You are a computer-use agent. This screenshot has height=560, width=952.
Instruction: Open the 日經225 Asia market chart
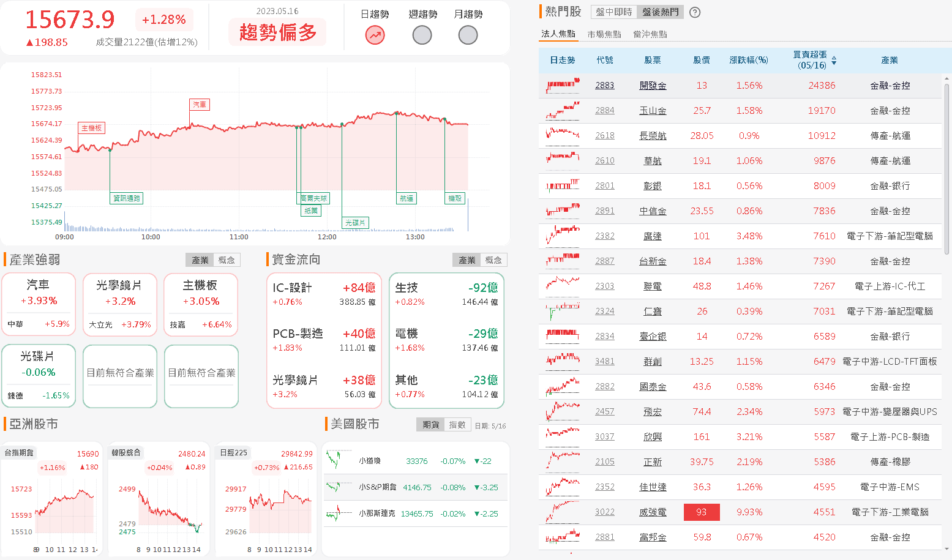[x=266, y=499]
